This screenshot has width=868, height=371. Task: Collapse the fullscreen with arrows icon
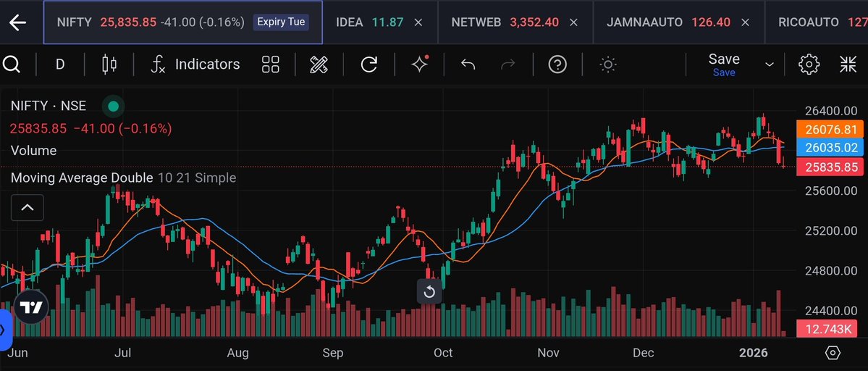point(848,64)
